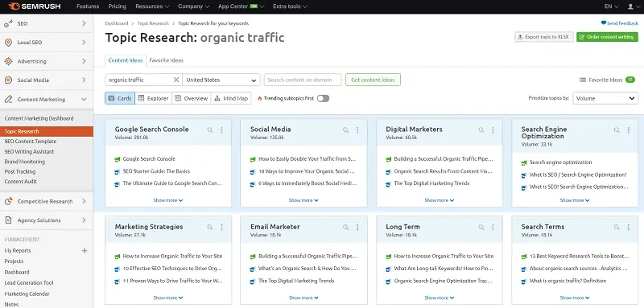Click Export topic to XLSX button

pos(544,37)
